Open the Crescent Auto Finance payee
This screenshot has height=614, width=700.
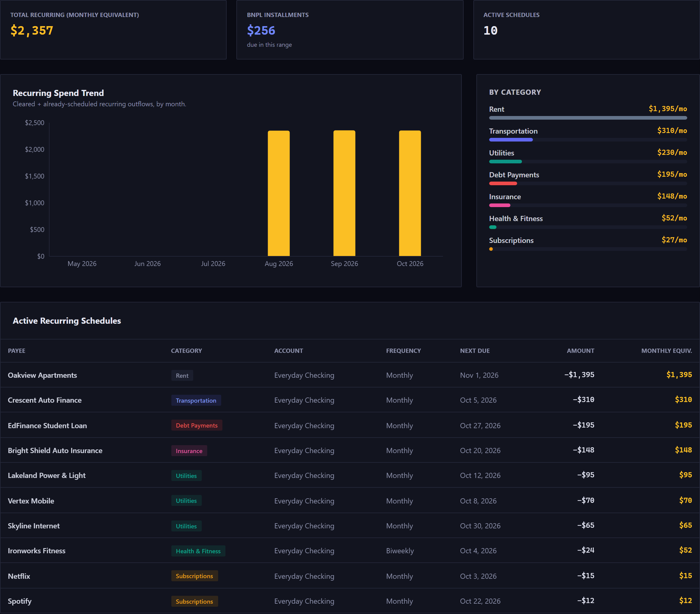[x=45, y=400]
